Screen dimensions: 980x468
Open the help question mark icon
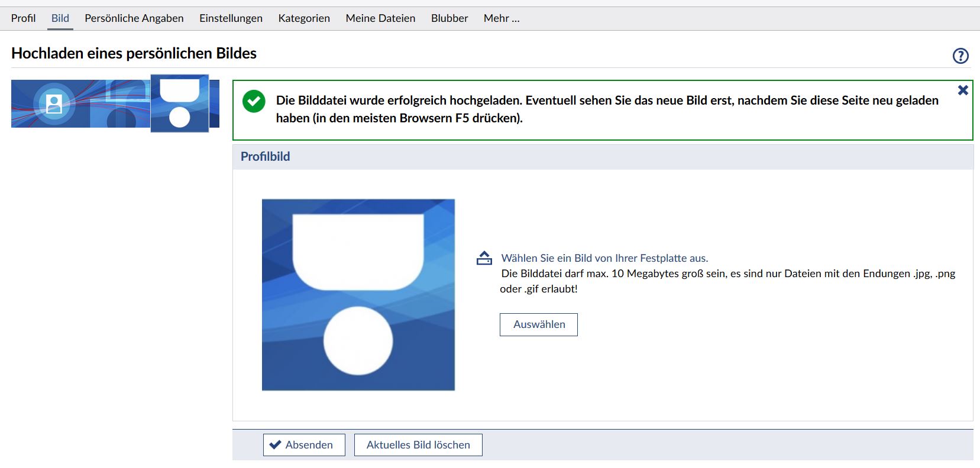click(x=960, y=56)
